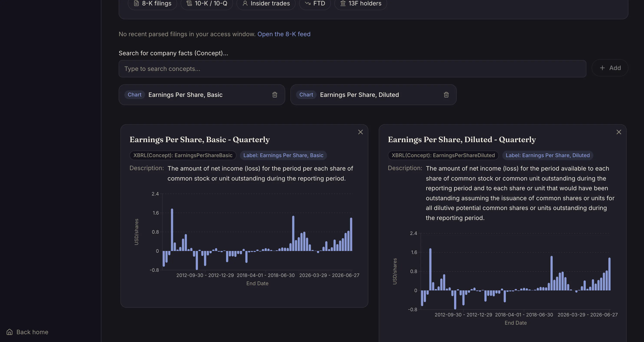The image size is (644, 342).
Task: Click the Label: Earnings Per Share, Diluted badge
Action: (547, 155)
